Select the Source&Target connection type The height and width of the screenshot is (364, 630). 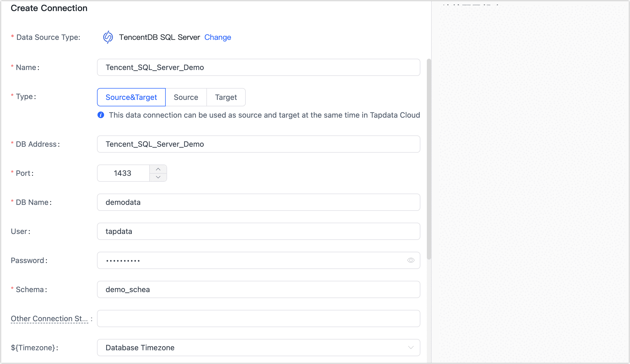pyautogui.click(x=131, y=97)
